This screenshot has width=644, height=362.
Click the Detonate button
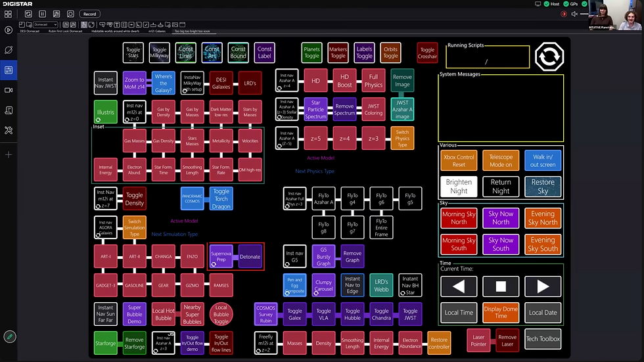click(x=250, y=257)
